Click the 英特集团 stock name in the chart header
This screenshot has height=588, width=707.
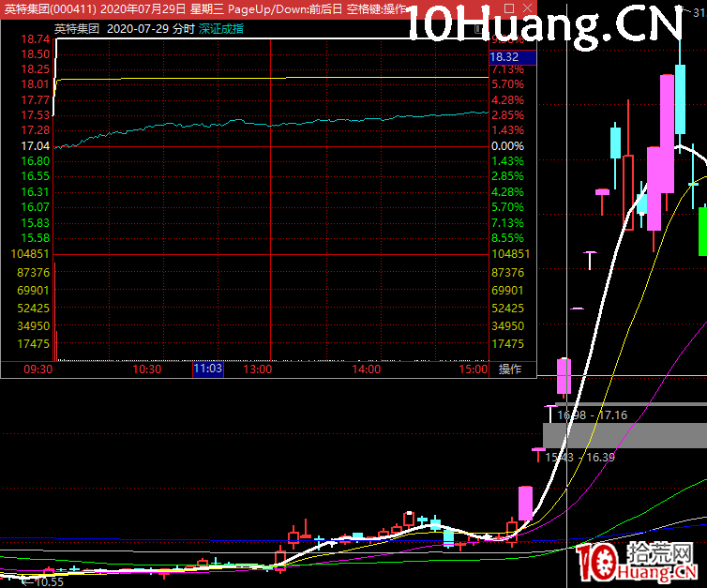[x=77, y=29]
